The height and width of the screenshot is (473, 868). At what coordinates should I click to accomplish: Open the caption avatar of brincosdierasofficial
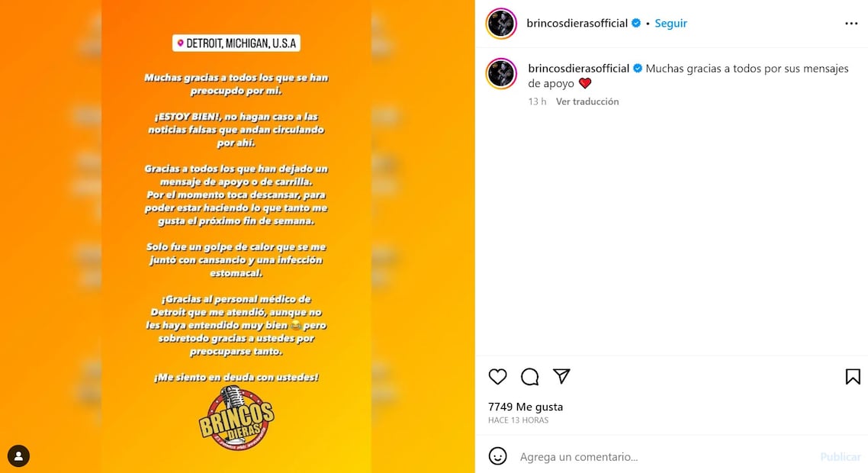tap(501, 73)
